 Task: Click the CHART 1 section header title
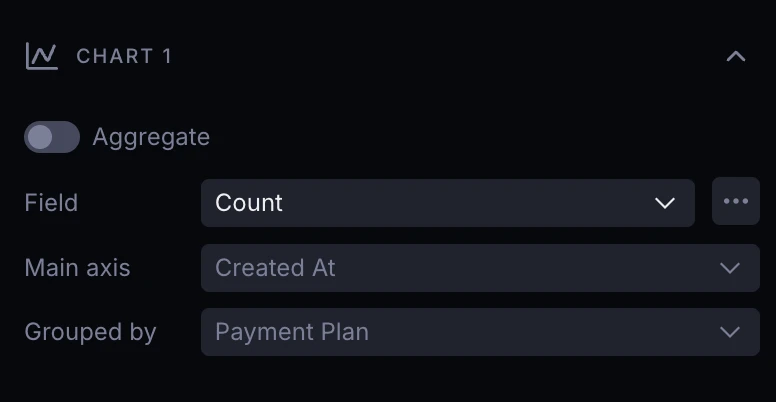click(124, 57)
